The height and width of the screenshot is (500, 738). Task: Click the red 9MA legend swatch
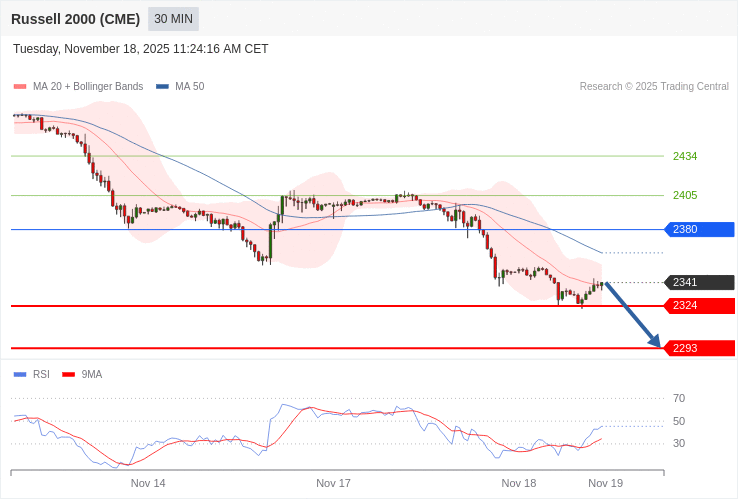(68, 375)
